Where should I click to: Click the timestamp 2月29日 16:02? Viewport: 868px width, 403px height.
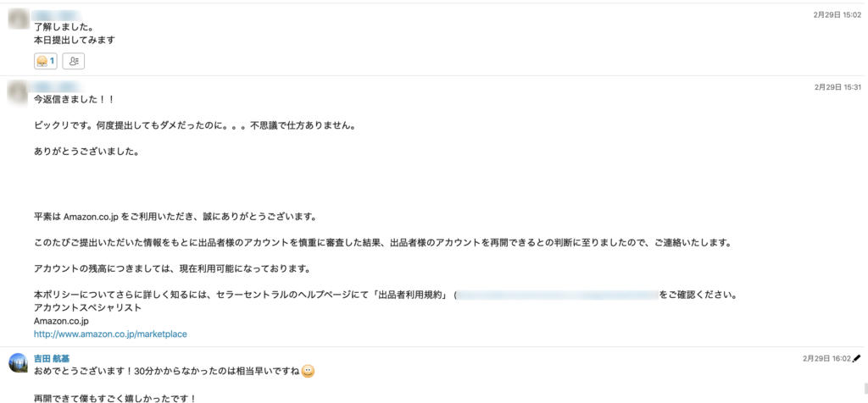[826, 358]
